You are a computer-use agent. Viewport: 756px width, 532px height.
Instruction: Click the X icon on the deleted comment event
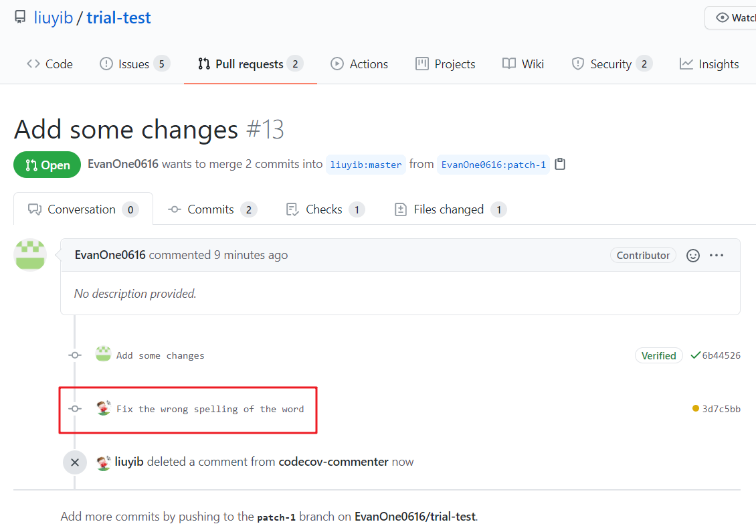pyautogui.click(x=74, y=462)
